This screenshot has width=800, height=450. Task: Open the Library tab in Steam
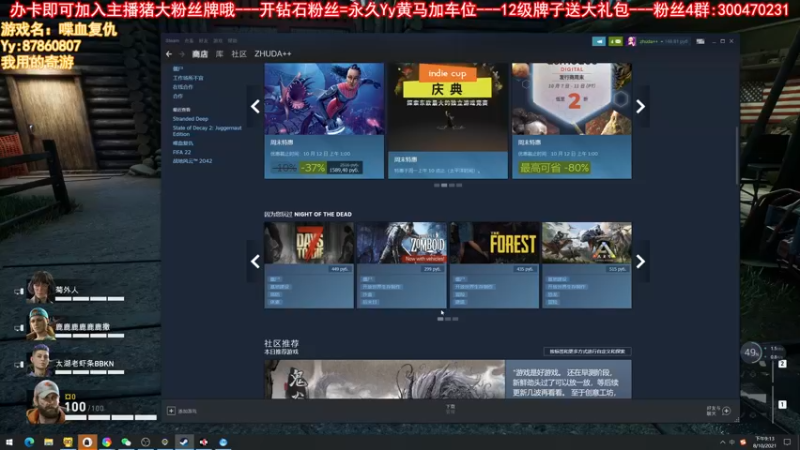coord(219,54)
